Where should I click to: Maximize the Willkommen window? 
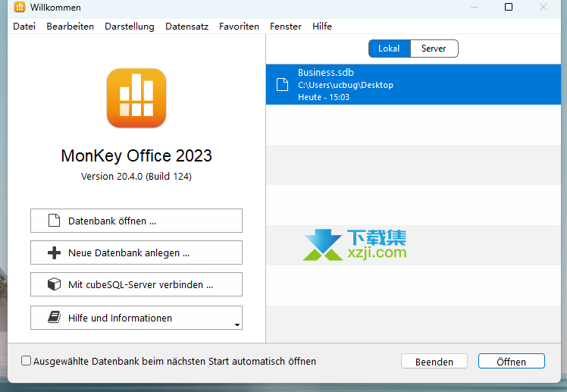(x=509, y=7)
